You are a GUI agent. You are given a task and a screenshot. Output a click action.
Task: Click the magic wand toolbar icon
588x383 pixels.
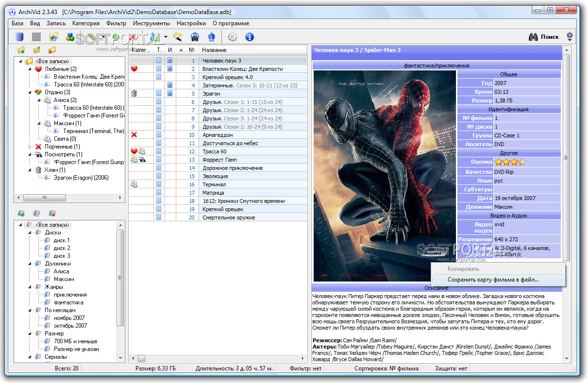coord(178,37)
